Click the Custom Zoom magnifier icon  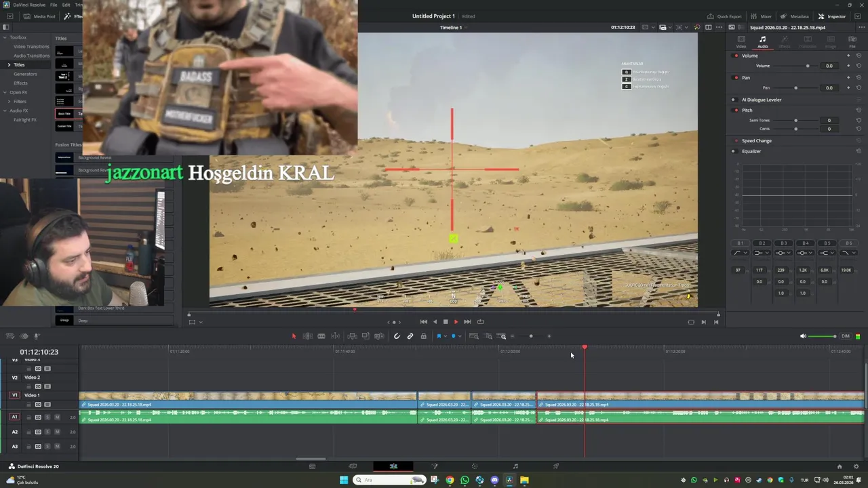point(502,336)
